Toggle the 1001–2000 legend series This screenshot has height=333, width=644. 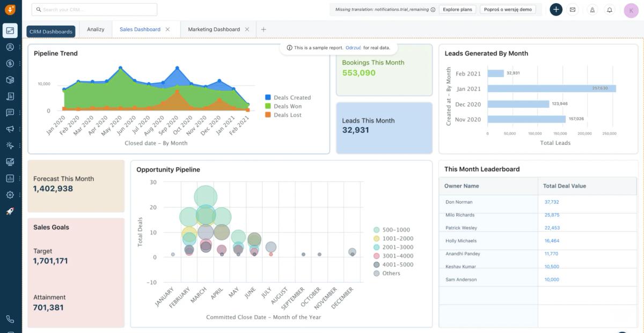click(x=393, y=239)
